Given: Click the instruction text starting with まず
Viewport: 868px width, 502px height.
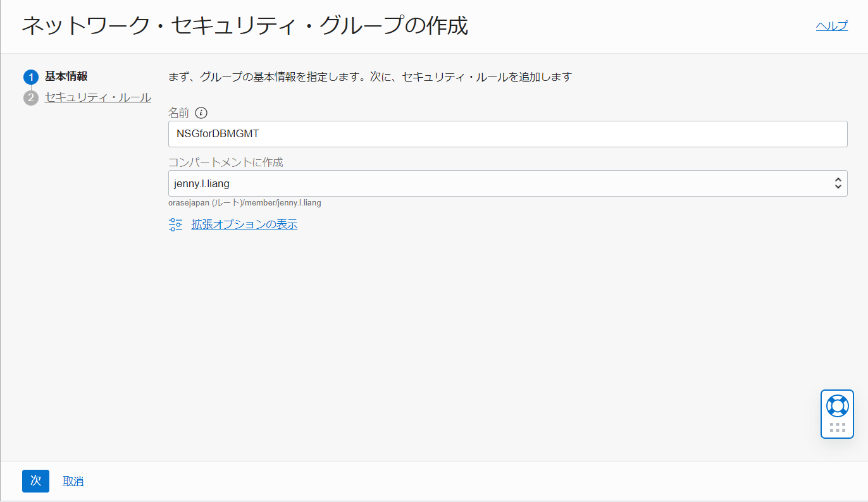Looking at the screenshot, I should (369, 77).
